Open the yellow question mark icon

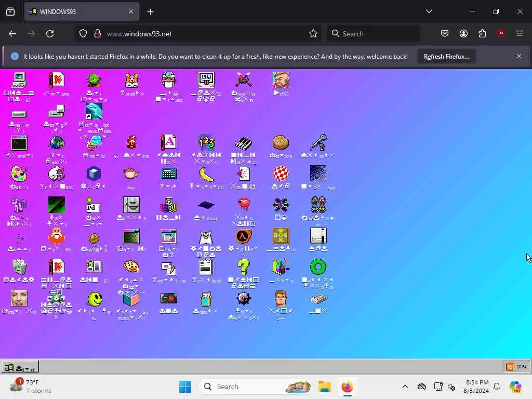pyautogui.click(x=244, y=267)
